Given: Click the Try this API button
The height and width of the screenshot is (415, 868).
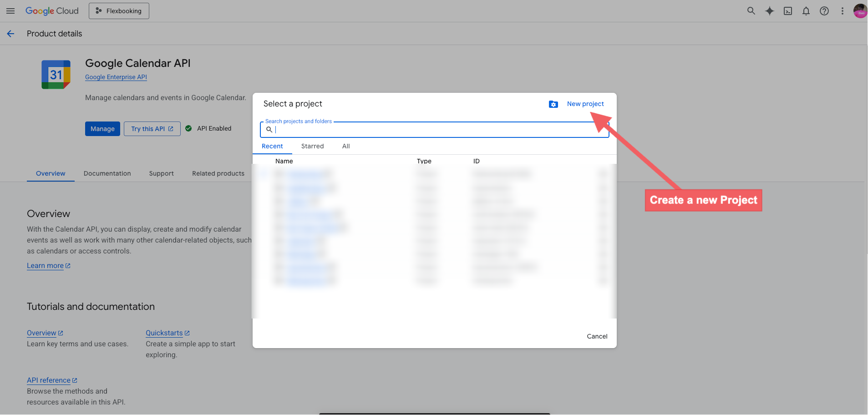Looking at the screenshot, I should pyautogui.click(x=152, y=129).
